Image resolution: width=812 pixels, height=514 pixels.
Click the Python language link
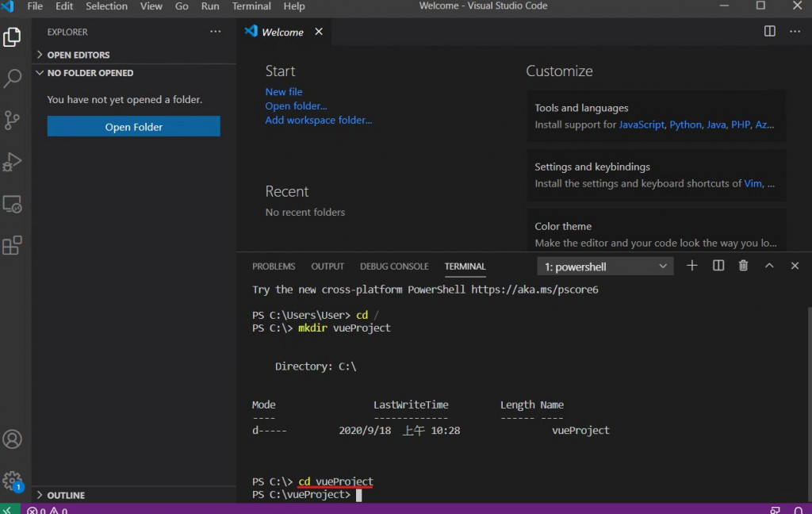(685, 125)
